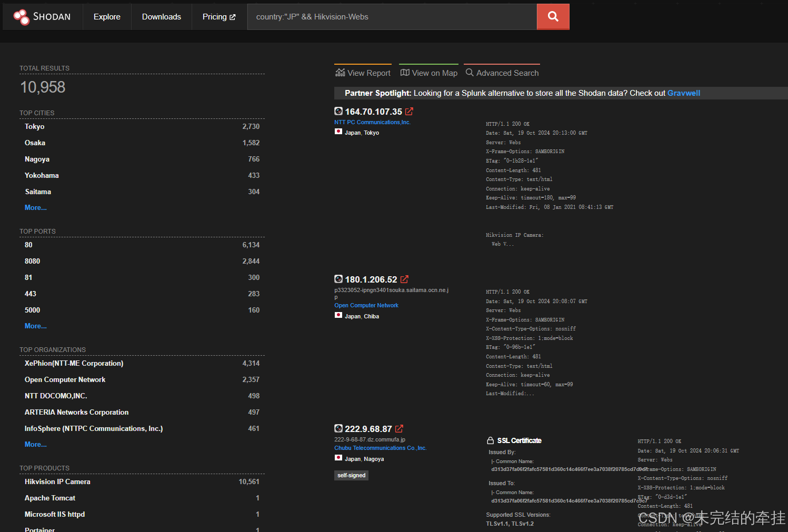Viewport: 788px width, 532px height.
Task: Click the Shodan logo icon
Action: click(22, 17)
